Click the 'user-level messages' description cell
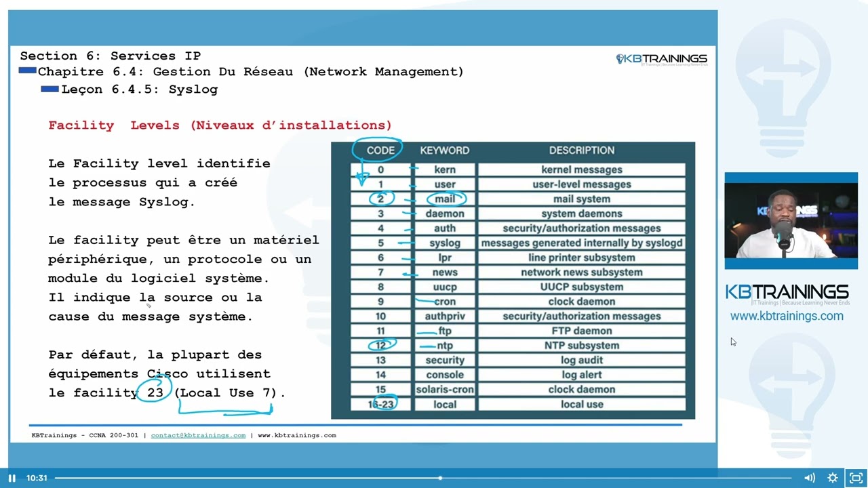868x488 pixels. pos(582,184)
